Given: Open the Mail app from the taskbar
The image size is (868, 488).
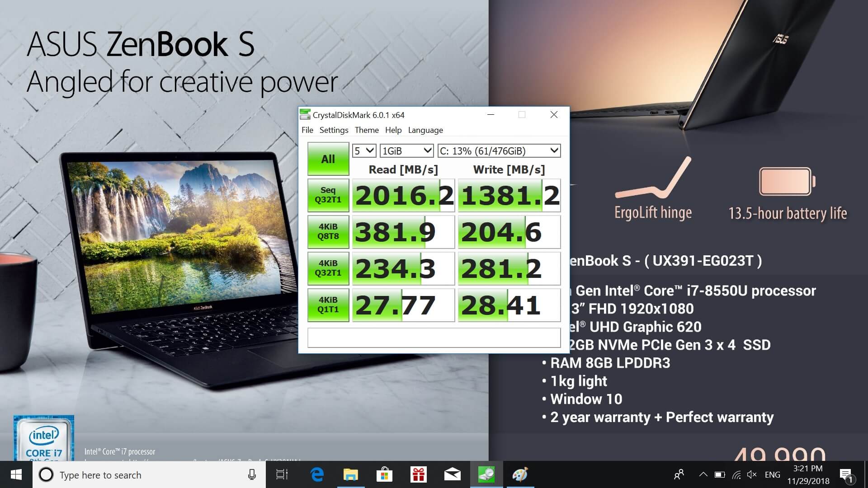Looking at the screenshot, I should [453, 474].
